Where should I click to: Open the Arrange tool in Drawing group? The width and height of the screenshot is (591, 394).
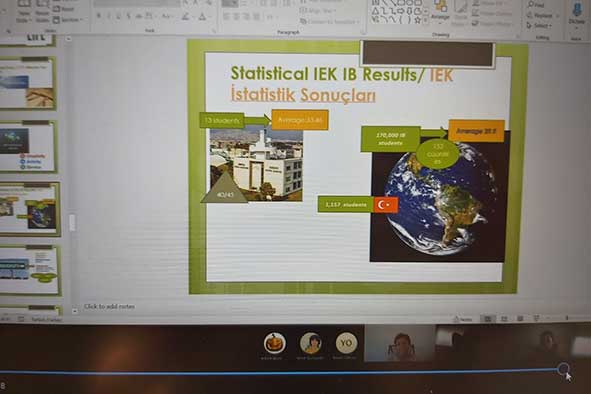tap(440, 12)
